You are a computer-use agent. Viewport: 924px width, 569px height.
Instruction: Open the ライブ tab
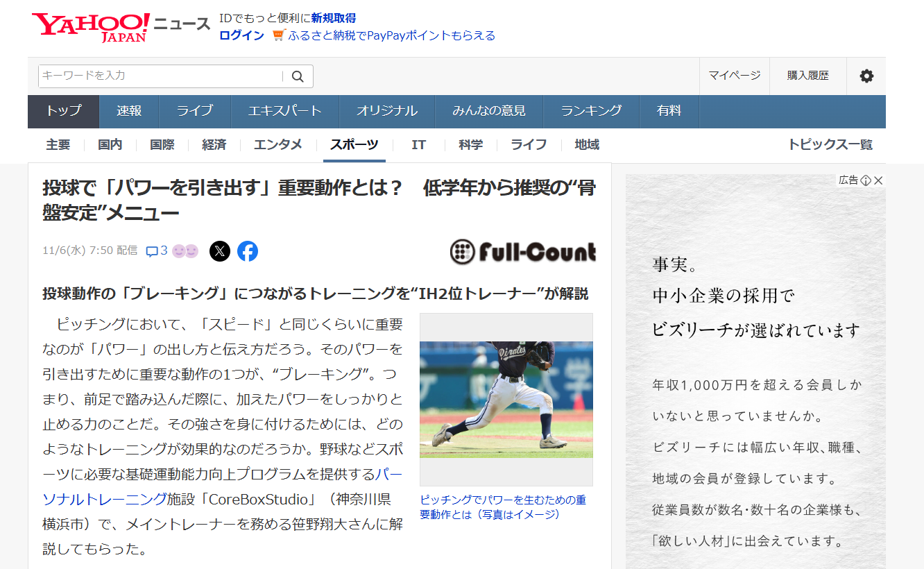click(194, 111)
